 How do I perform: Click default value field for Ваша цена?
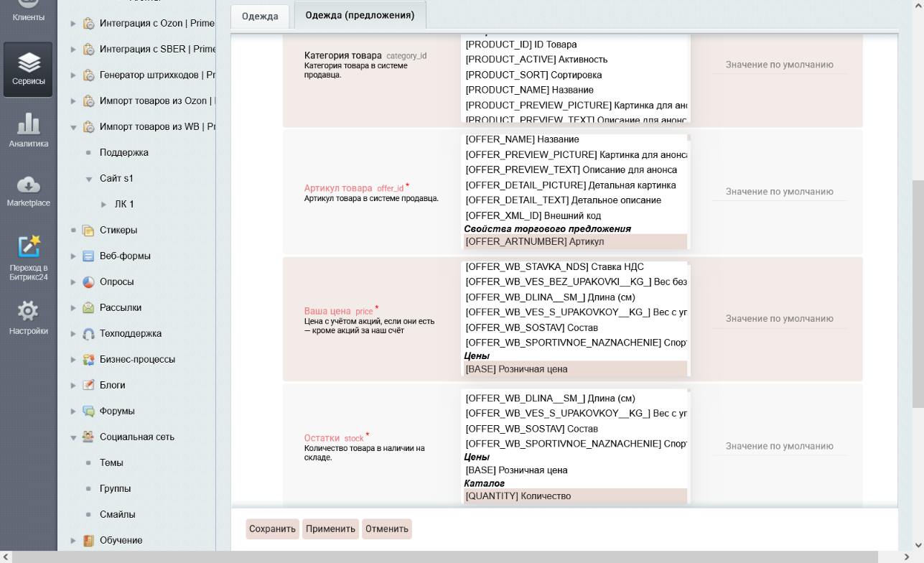[x=779, y=319]
